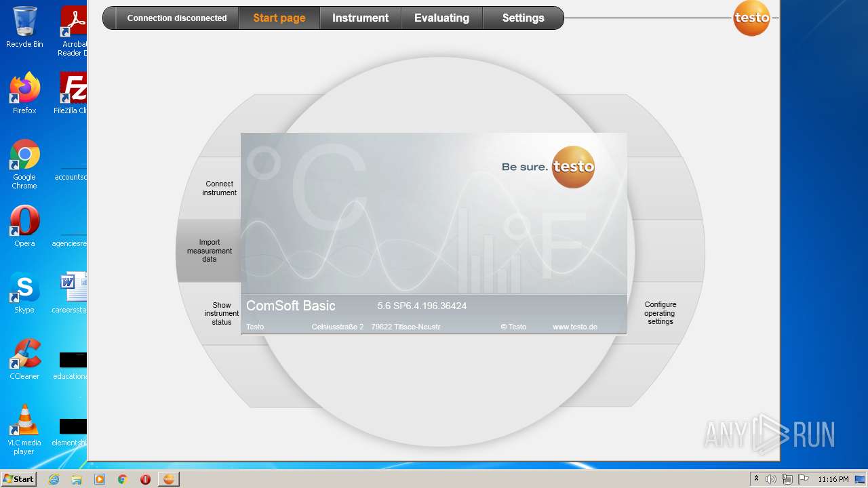Open the Windows Start menu

[x=18, y=479]
